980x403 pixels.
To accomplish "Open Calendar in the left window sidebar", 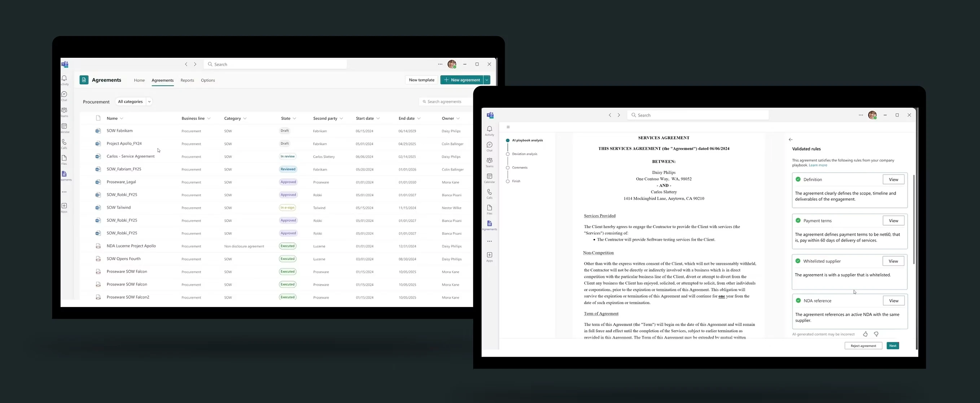I will (64, 128).
